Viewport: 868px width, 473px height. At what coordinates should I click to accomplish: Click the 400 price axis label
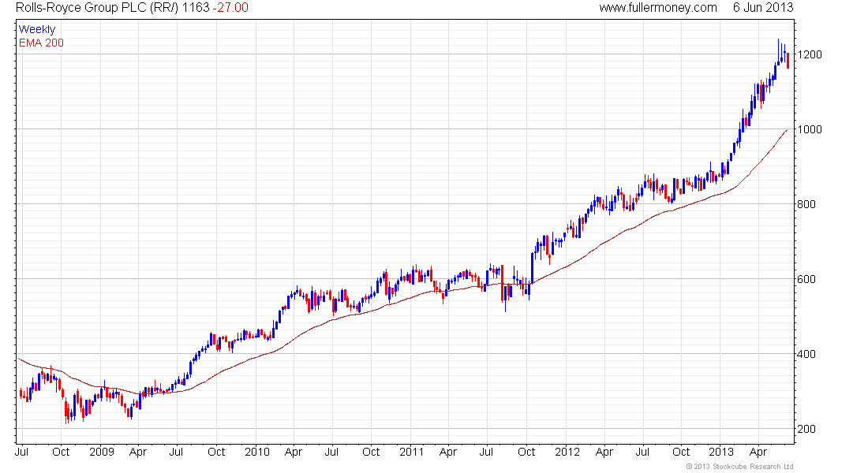806,354
